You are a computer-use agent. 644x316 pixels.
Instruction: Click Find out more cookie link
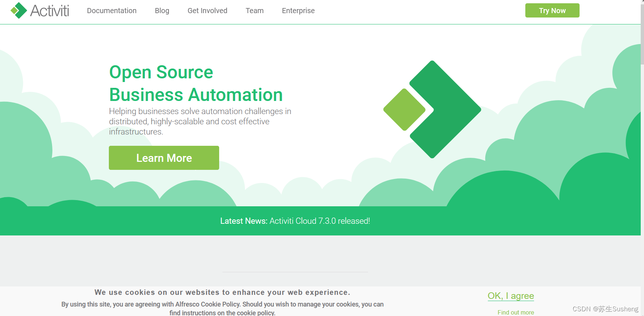(516, 312)
